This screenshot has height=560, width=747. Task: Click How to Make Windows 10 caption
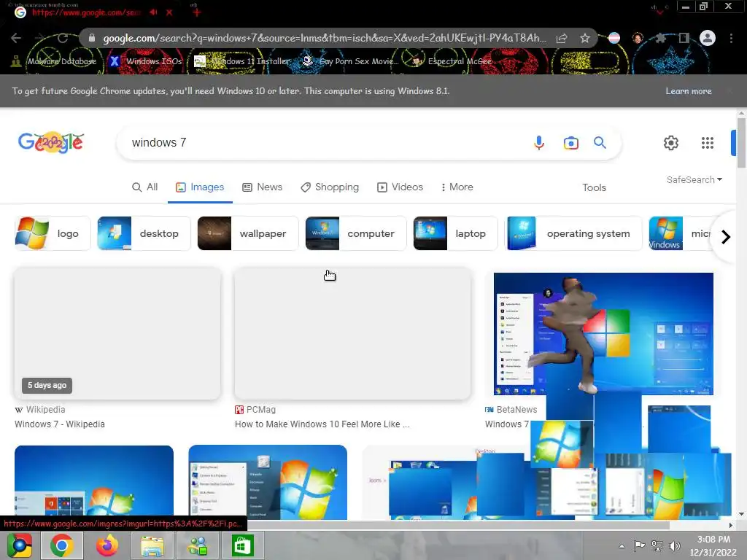(x=322, y=424)
